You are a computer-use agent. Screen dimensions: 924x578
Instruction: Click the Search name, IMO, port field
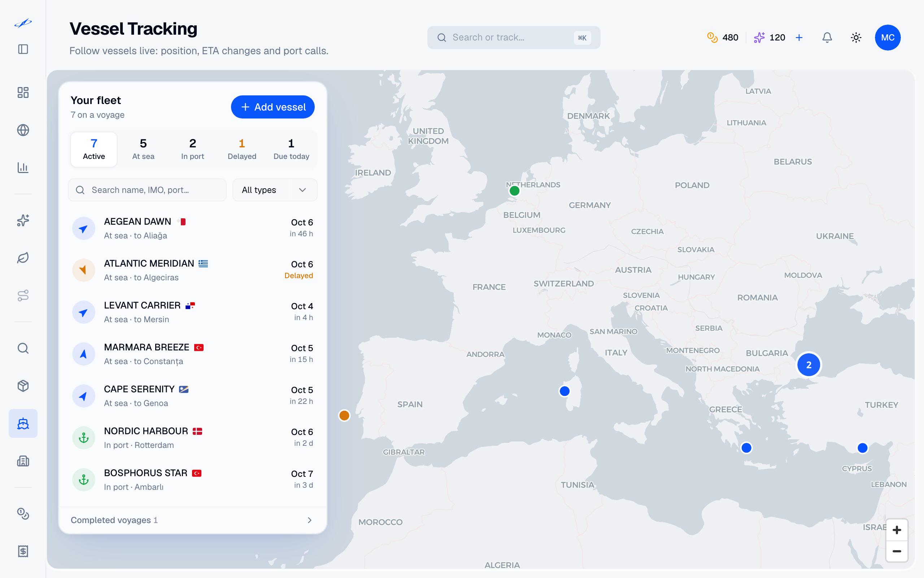point(147,190)
